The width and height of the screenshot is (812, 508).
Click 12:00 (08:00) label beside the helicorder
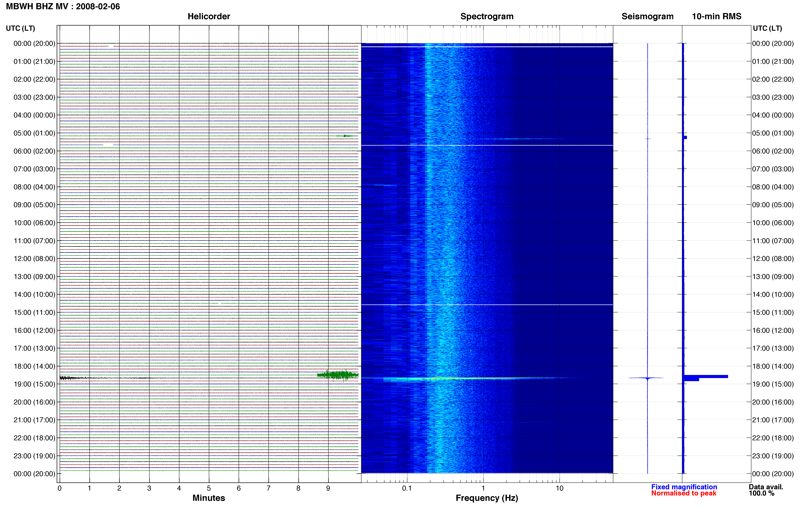34,259
